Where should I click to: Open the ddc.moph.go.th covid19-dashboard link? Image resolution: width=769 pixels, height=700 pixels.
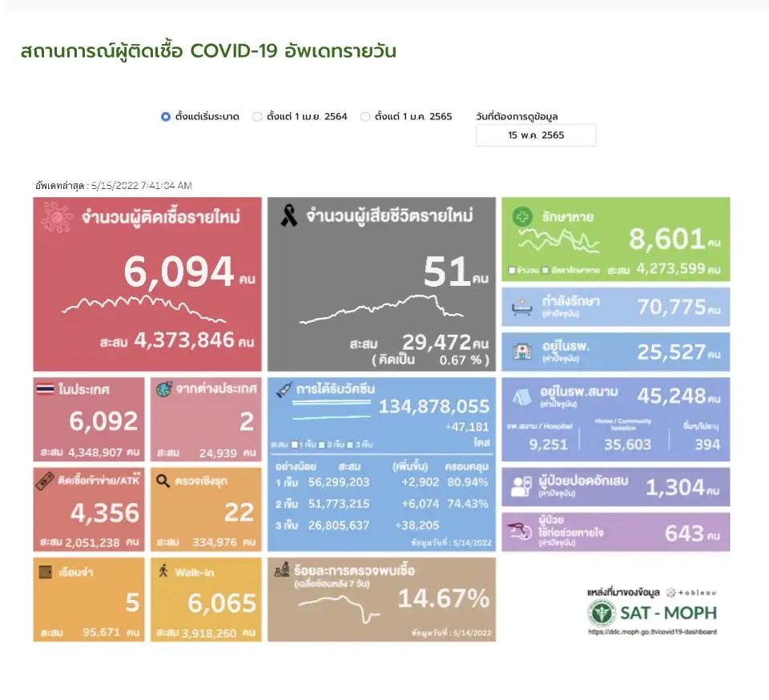652,632
